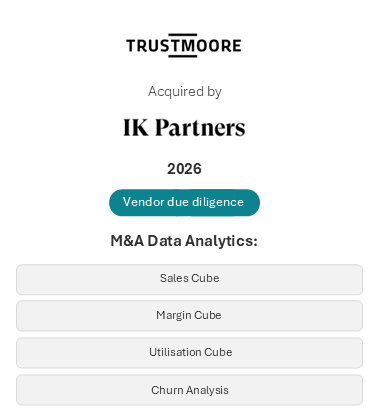The height and width of the screenshot is (416, 378).
Task: Open the Sales Cube item
Action: 189,279
